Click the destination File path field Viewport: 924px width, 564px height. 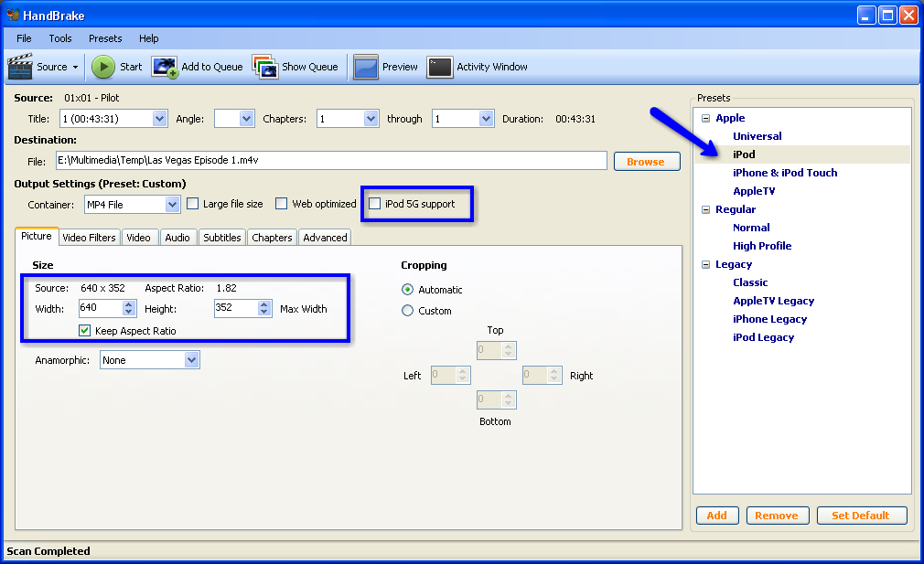click(331, 160)
